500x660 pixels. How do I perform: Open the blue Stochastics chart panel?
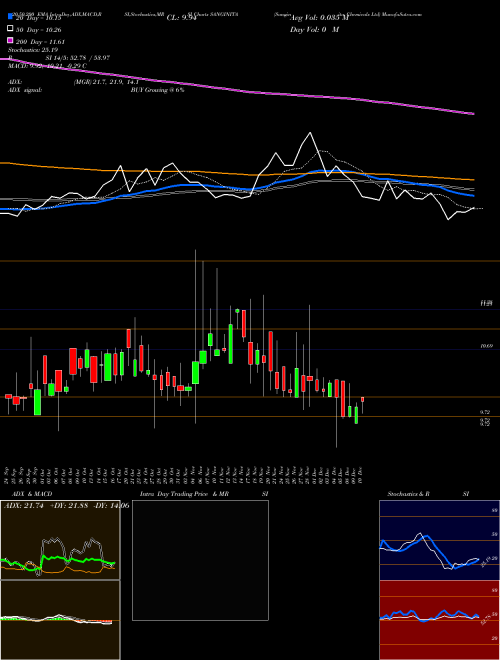(439, 540)
